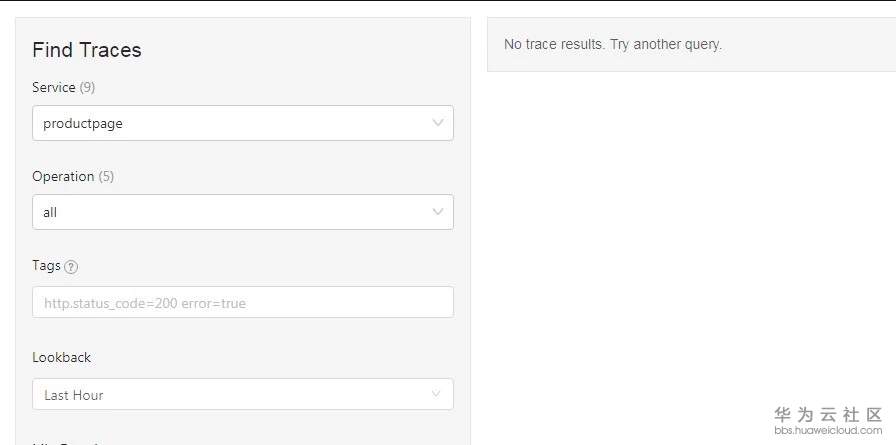
Task: Click the bbs.huaweicloud.com link text
Action: tap(829, 430)
